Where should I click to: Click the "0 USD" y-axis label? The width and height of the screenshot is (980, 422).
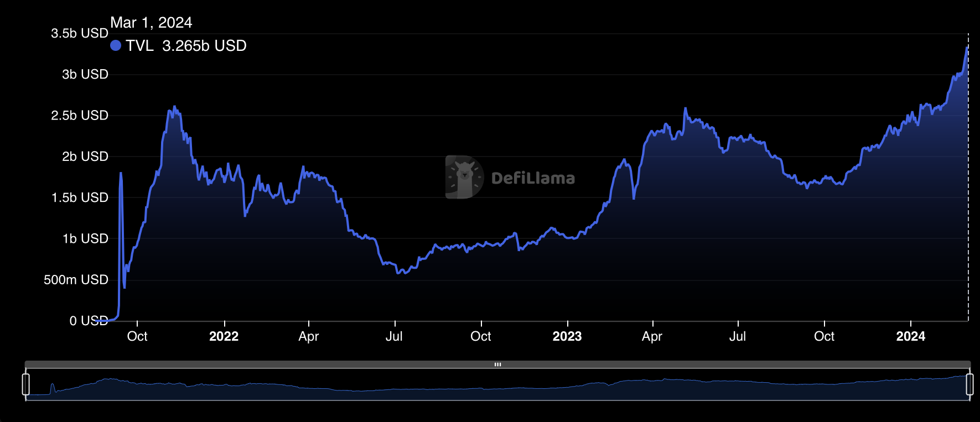89,321
